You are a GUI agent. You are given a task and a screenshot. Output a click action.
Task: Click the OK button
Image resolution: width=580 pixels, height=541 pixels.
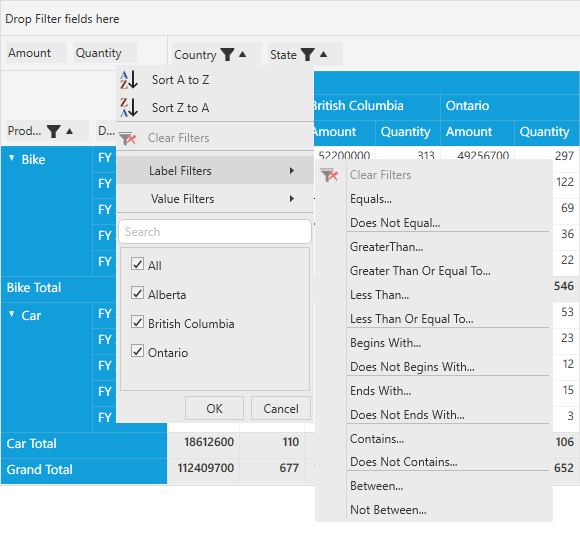215,408
